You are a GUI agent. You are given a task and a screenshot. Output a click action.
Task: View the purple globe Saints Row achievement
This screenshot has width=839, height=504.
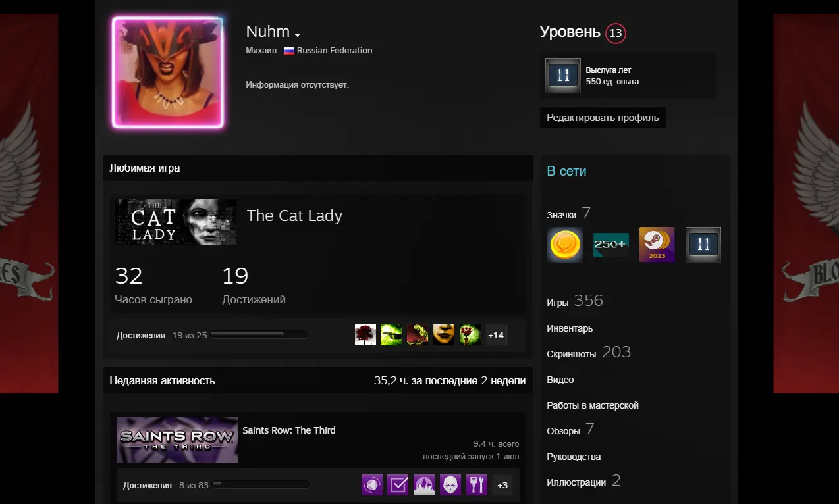point(372,485)
